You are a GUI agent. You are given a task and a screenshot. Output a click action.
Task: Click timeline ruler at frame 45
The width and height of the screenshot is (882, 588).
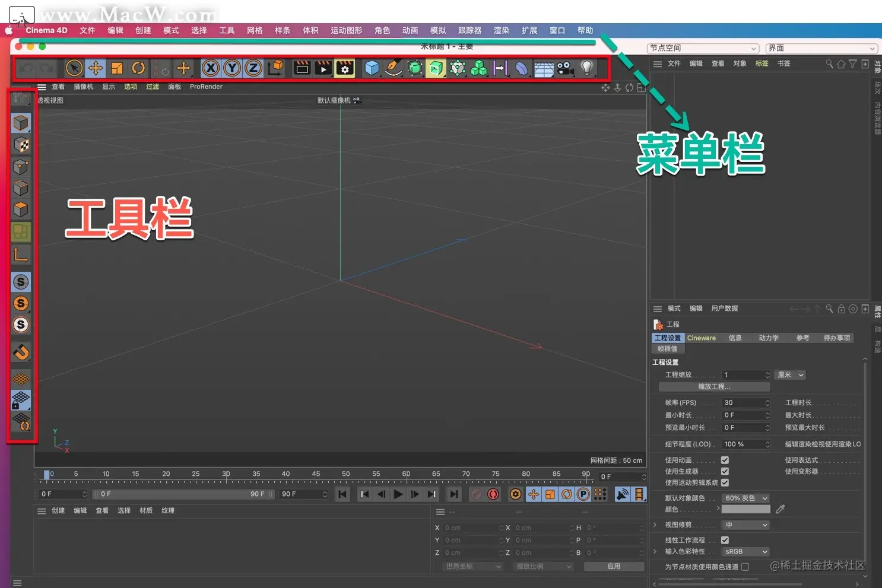tap(316, 475)
